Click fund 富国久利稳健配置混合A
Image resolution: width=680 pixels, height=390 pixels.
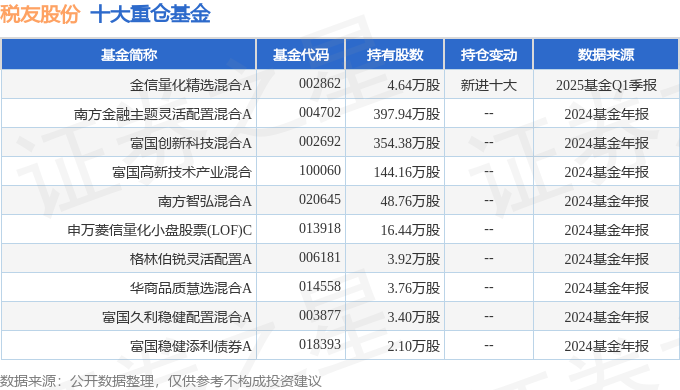click(177, 317)
